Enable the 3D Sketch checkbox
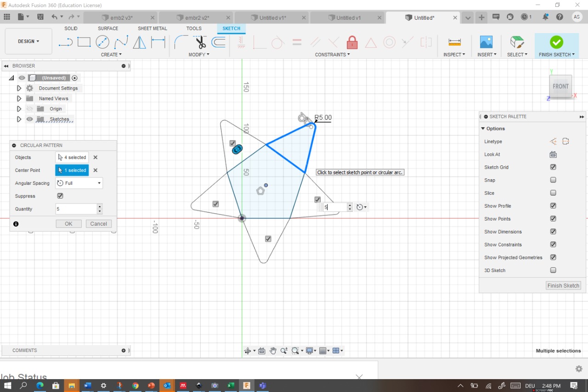 pyautogui.click(x=553, y=270)
